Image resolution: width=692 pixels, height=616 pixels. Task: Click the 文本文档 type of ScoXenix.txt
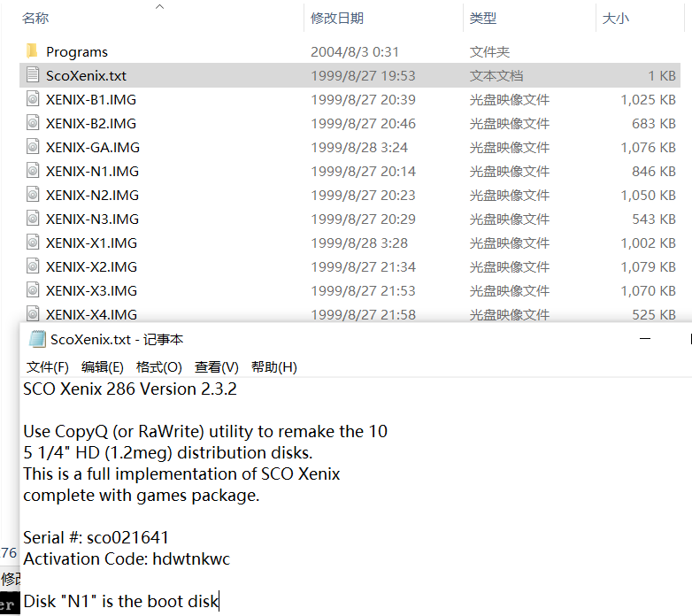496,75
